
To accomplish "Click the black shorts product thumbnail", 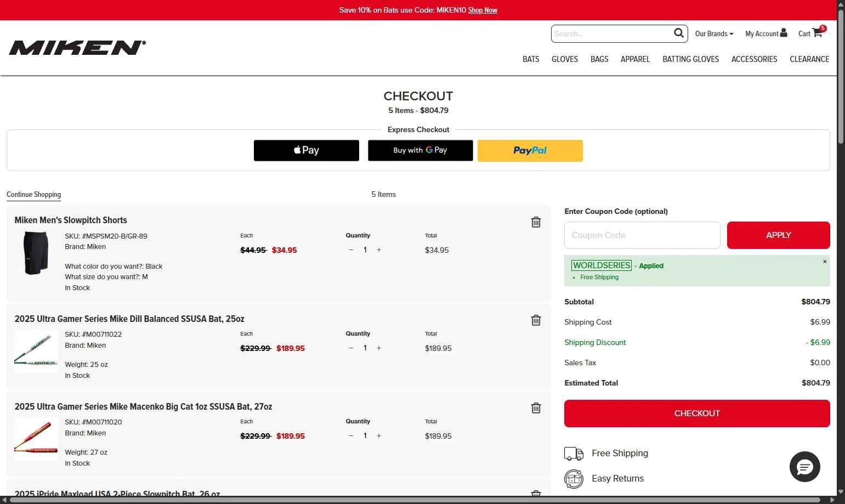I will pyautogui.click(x=36, y=253).
